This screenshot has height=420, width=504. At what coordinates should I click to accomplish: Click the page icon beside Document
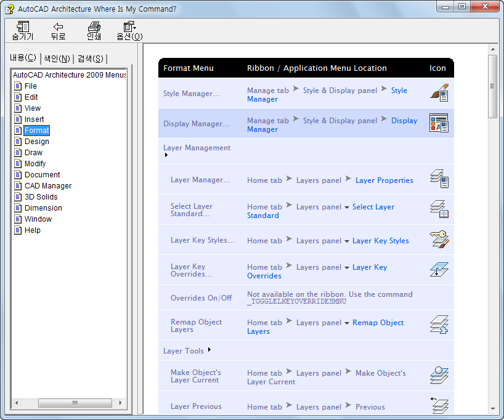tap(18, 175)
